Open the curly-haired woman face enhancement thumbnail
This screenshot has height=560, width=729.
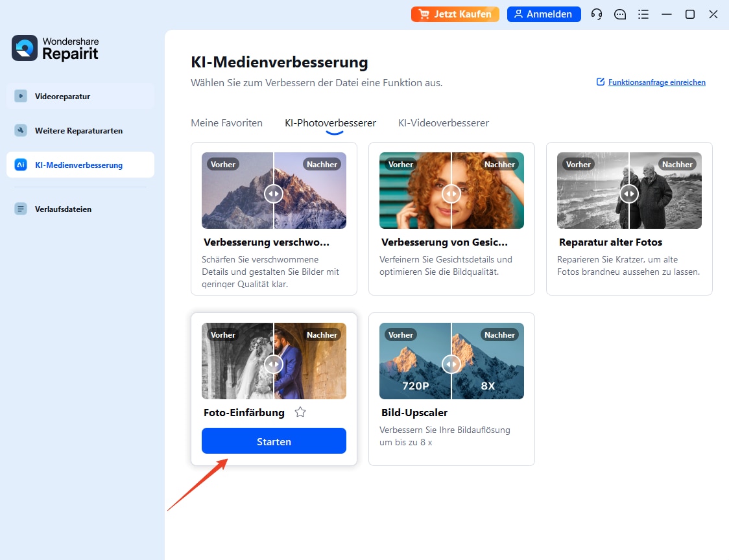tap(451, 191)
